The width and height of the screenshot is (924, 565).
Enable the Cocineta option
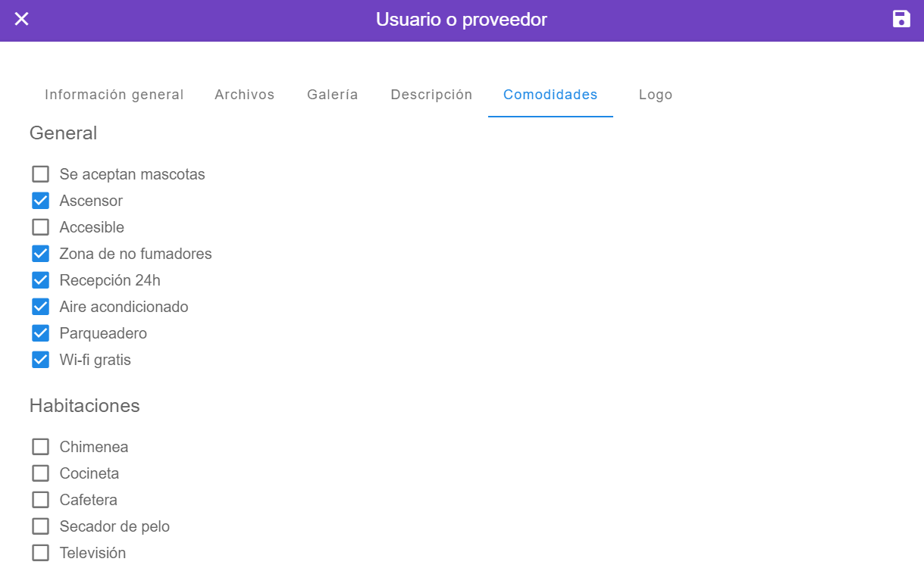pyautogui.click(x=41, y=473)
